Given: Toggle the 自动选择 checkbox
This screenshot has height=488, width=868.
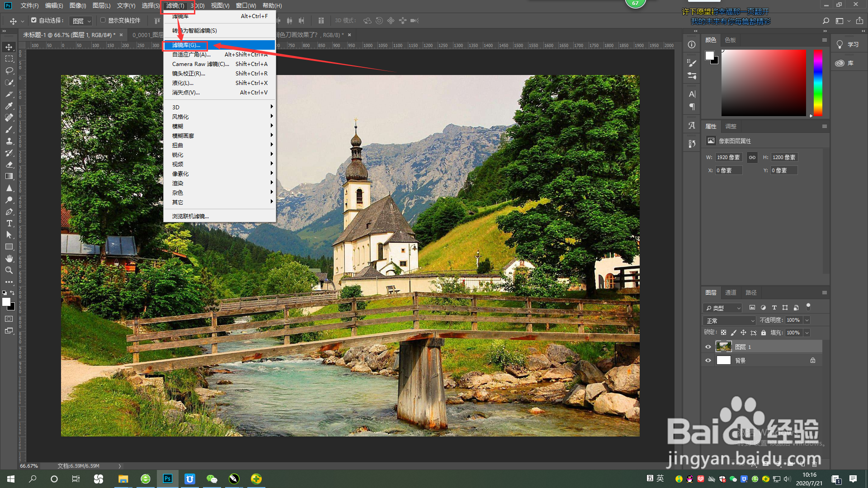Looking at the screenshot, I should click(34, 20).
